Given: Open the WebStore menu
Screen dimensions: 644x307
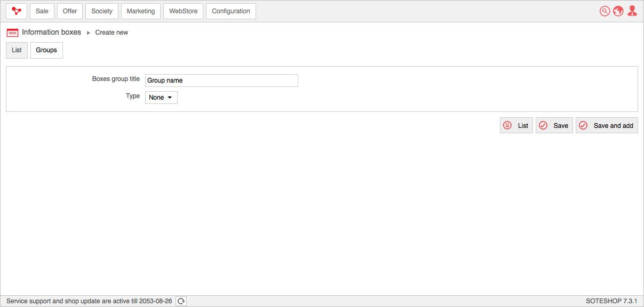Looking at the screenshot, I should click(184, 11).
